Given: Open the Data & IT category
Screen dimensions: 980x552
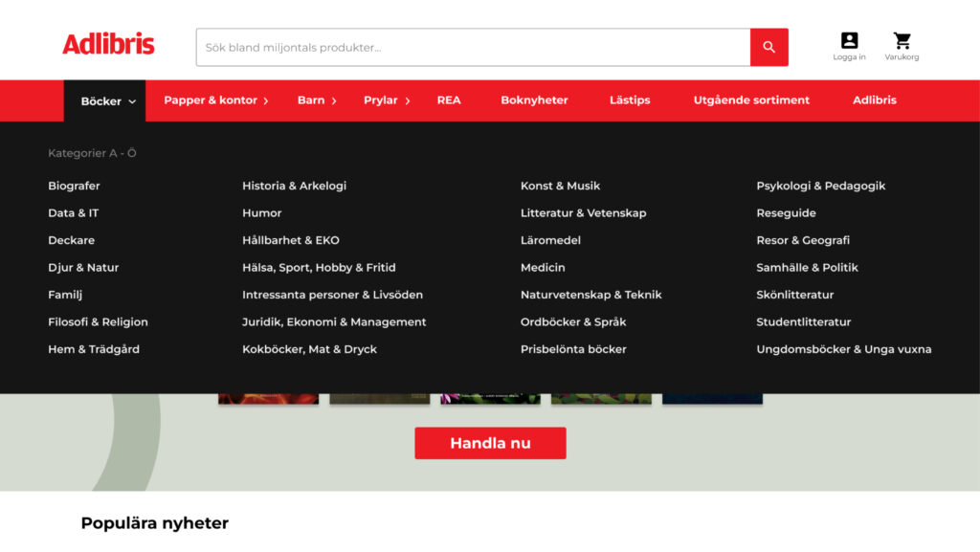Looking at the screenshot, I should click(74, 213).
